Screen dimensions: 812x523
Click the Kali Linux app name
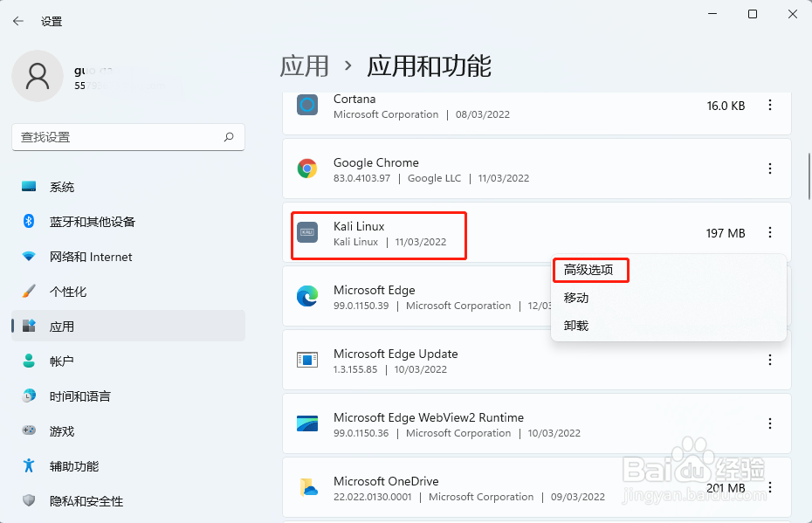pyautogui.click(x=359, y=226)
